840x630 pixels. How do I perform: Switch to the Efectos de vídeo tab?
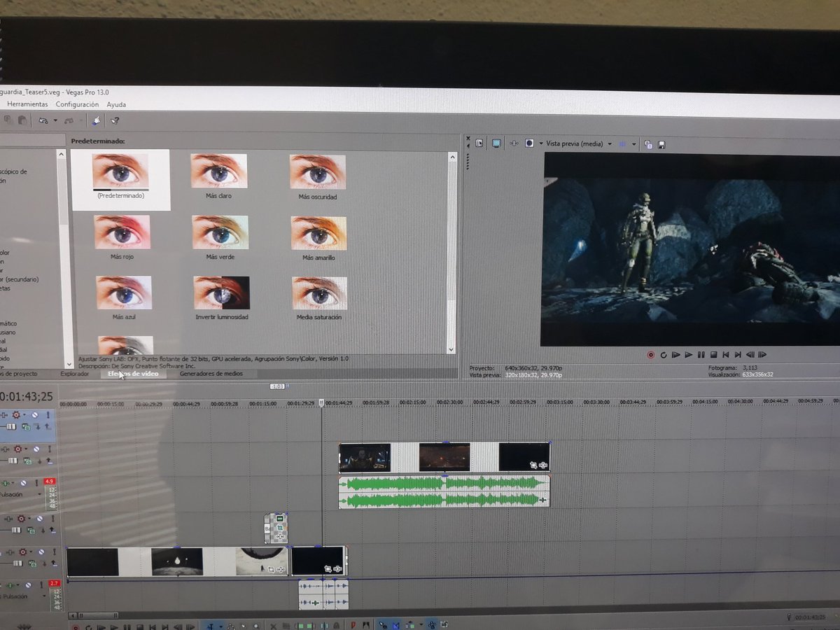click(x=133, y=374)
